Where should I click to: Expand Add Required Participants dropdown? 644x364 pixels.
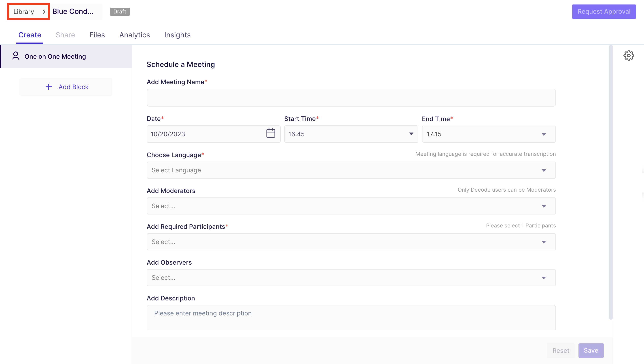[x=351, y=242]
